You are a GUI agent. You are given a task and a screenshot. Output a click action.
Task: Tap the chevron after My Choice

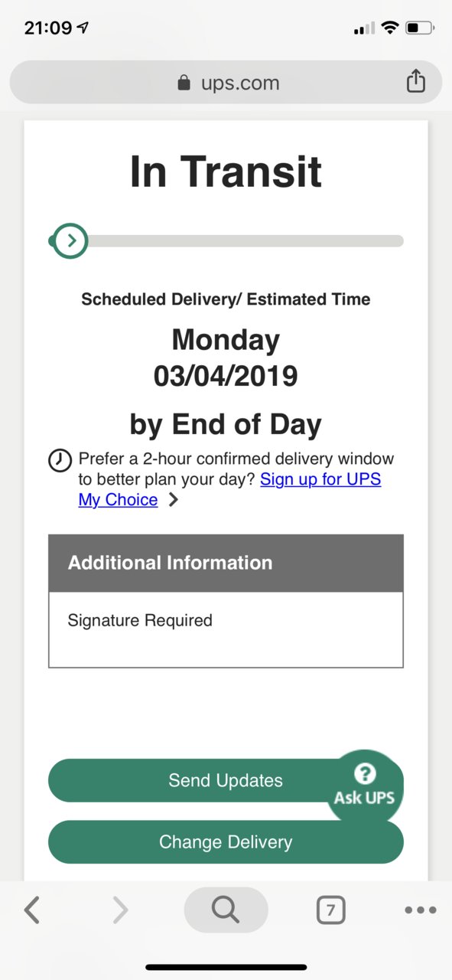174,501
